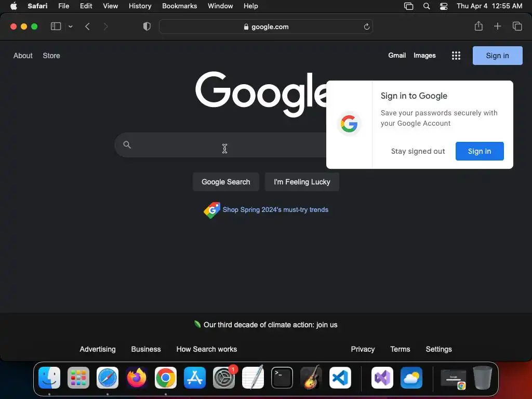The width and height of the screenshot is (532, 399).
Task: Open App Store from the dock
Action: click(x=195, y=378)
